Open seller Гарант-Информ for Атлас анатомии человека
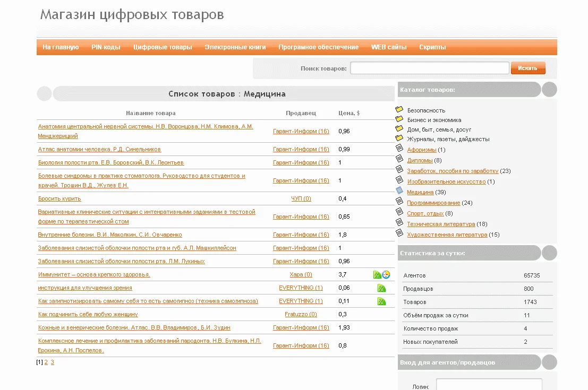This screenshot has height=390, width=588. [x=301, y=149]
